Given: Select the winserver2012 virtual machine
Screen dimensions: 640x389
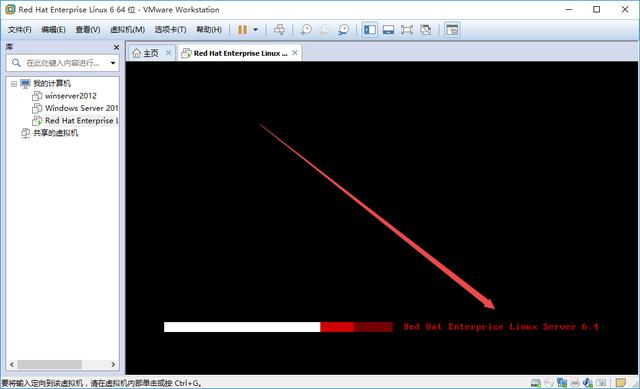Looking at the screenshot, I should point(71,96).
